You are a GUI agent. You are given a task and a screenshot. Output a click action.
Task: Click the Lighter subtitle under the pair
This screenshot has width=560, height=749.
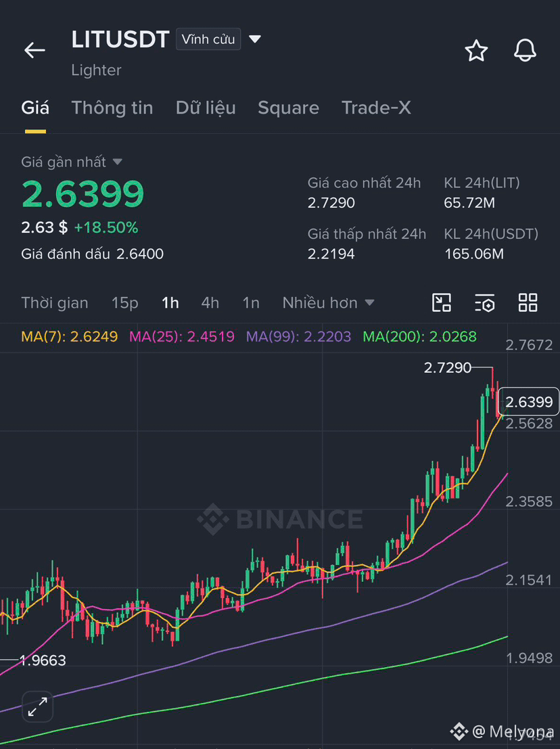[96, 70]
